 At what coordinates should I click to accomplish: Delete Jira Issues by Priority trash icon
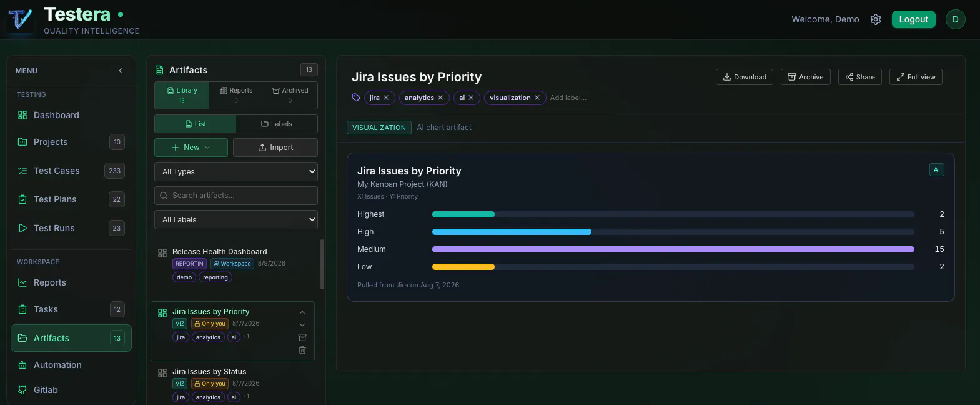[302, 350]
